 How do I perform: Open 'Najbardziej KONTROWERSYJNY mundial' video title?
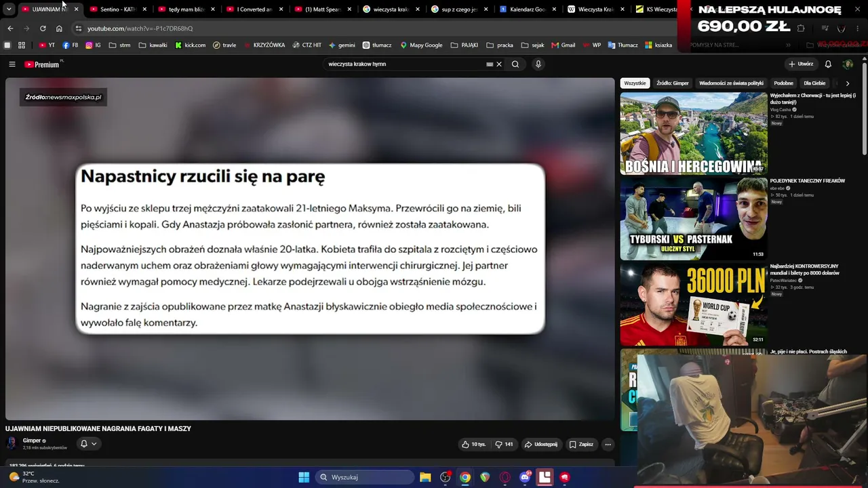[x=805, y=270]
